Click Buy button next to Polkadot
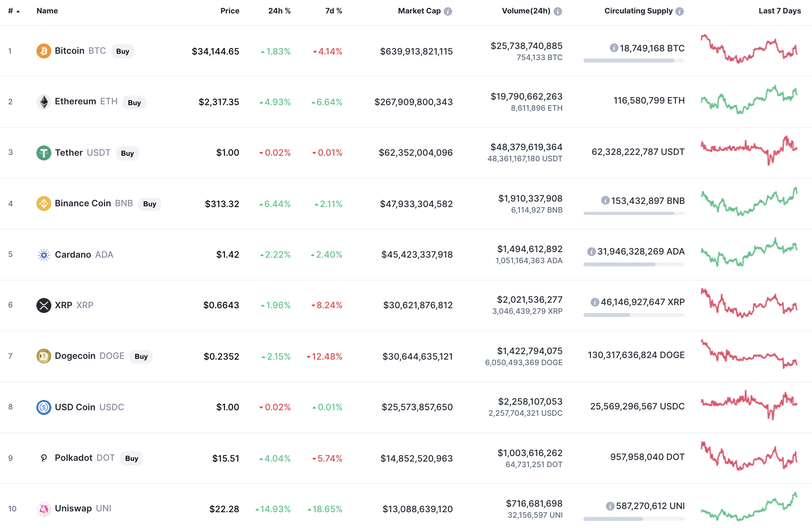 tap(132, 458)
